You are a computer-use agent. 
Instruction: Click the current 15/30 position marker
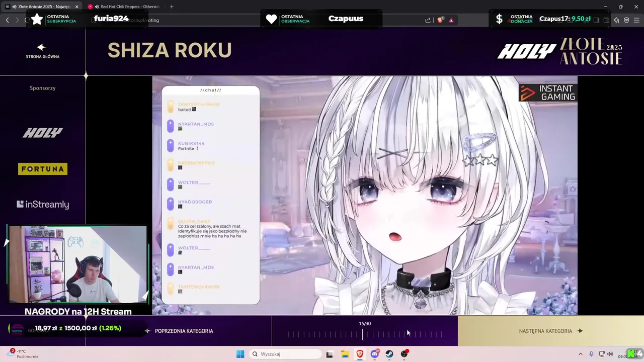[x=362, y=334]
